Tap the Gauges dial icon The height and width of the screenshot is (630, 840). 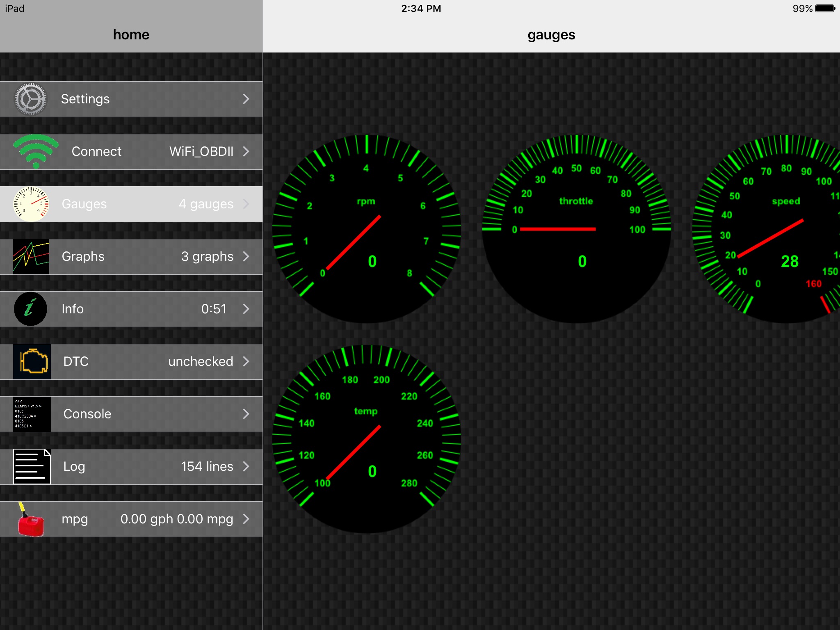click(x=31, y=204)
